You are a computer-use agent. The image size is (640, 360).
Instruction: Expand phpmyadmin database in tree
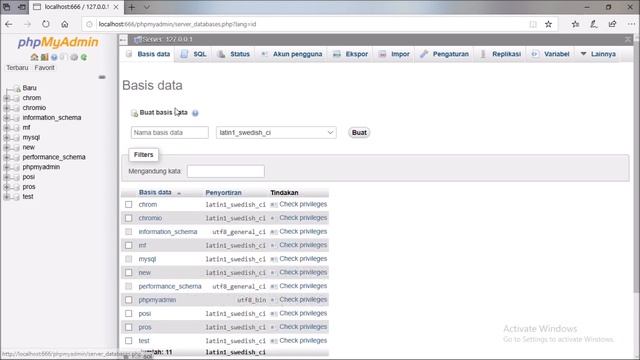pos(6,167)
